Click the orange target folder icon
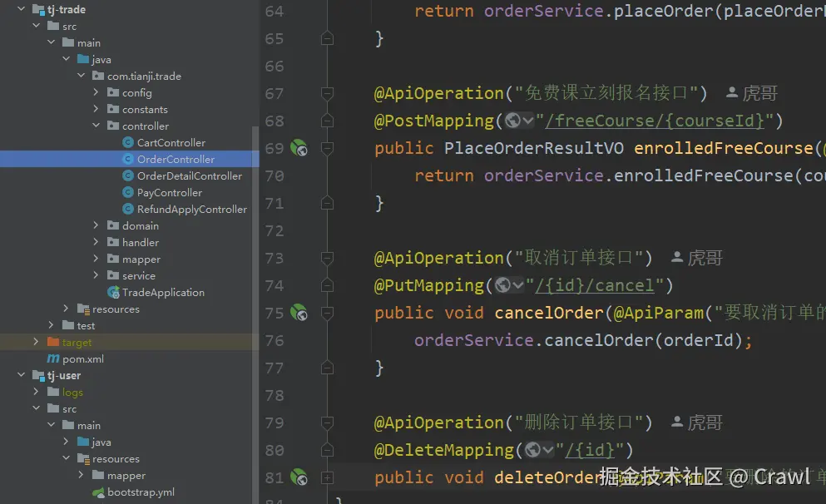This screenshot has width=826, height=504. click(53, 342)
